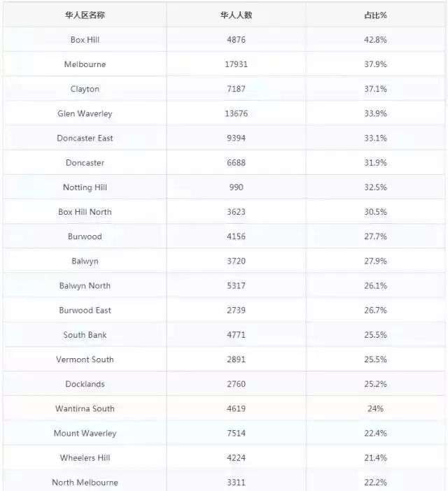Image resolution: width=448 pixels, height=491 pixels.
Task: Click the Melbourne population value 17931
Action: (236, 64)
